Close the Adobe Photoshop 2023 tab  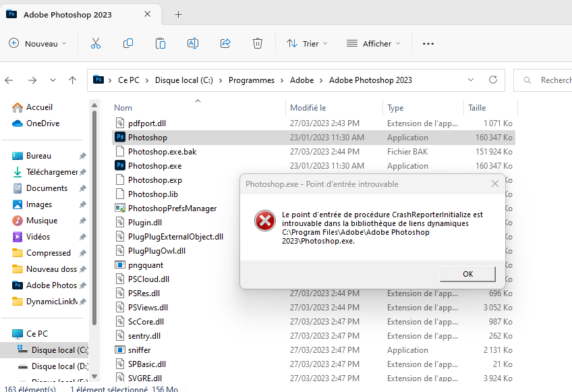pos(147,14)
